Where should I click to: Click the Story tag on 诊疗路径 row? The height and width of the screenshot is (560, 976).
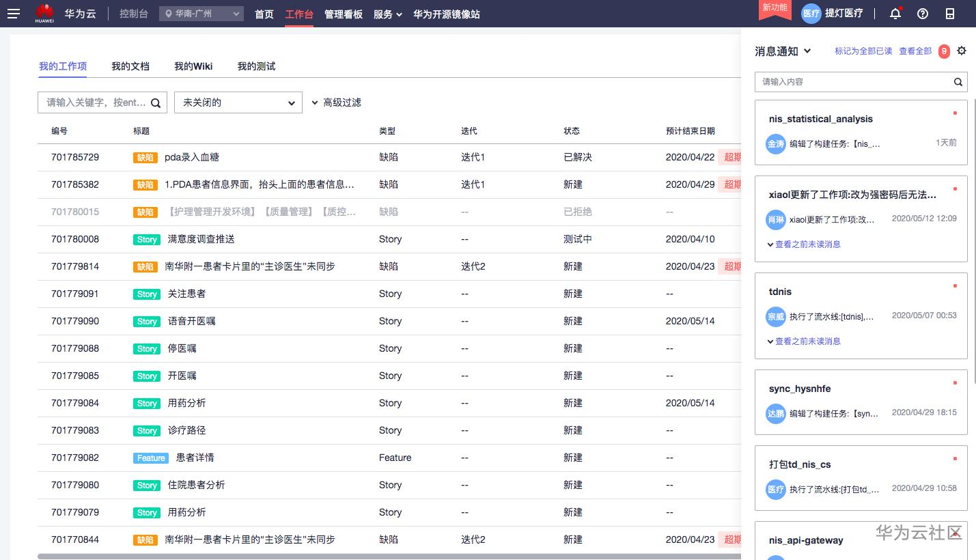coord(147,431)
